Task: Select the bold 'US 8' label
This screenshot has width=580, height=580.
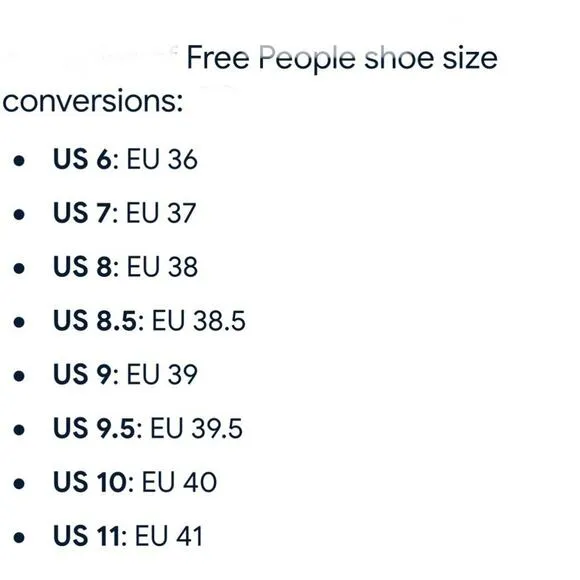Action: (x=82, y=266)
